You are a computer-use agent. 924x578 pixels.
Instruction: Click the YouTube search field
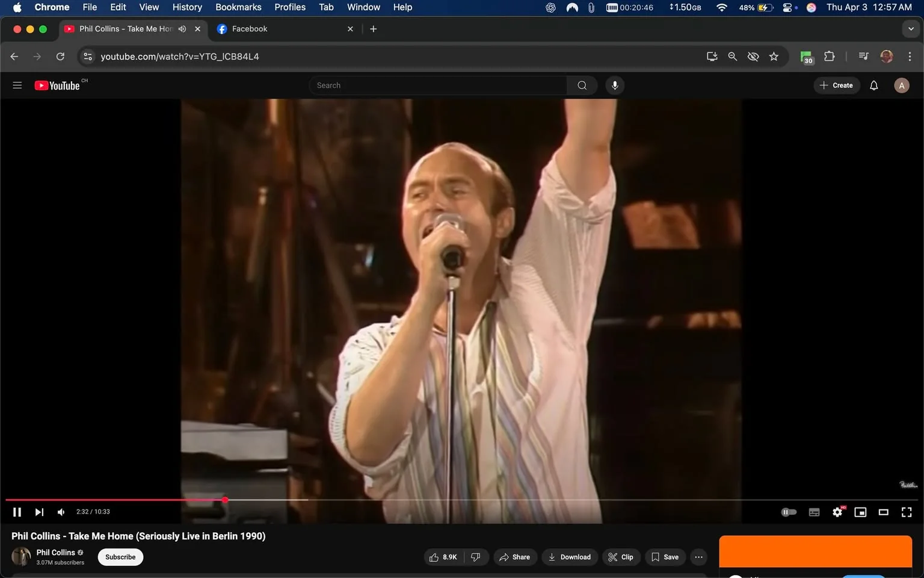click(438, 85)
